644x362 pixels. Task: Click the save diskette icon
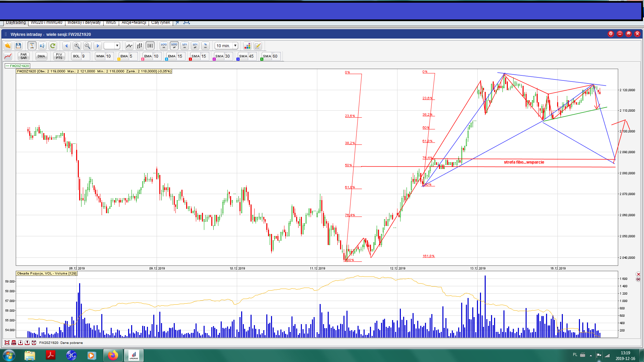(18, 46)
